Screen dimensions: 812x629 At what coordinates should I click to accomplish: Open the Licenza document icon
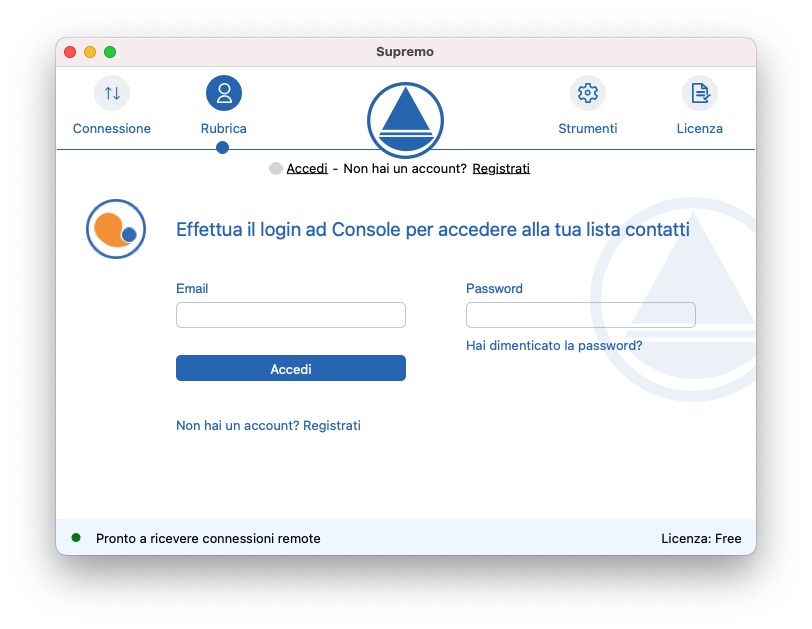tap(700, 93)
